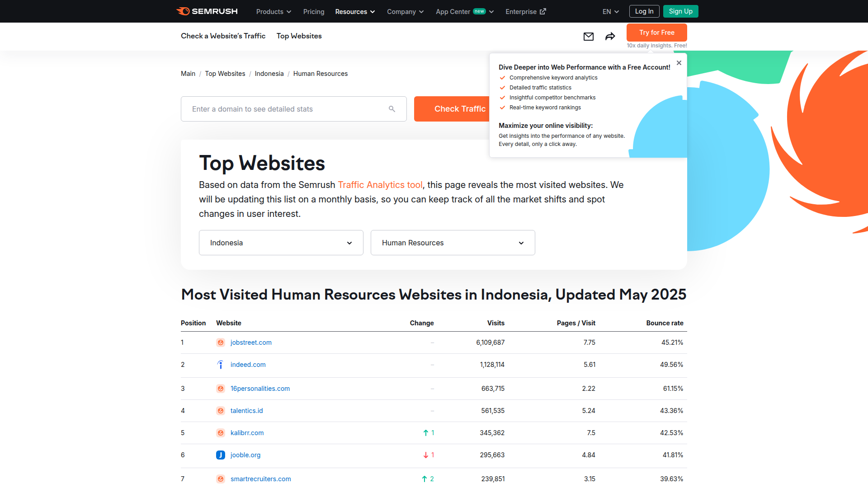Expand the Resources menu
Screen dimensions: 868x488
point(355,12)
